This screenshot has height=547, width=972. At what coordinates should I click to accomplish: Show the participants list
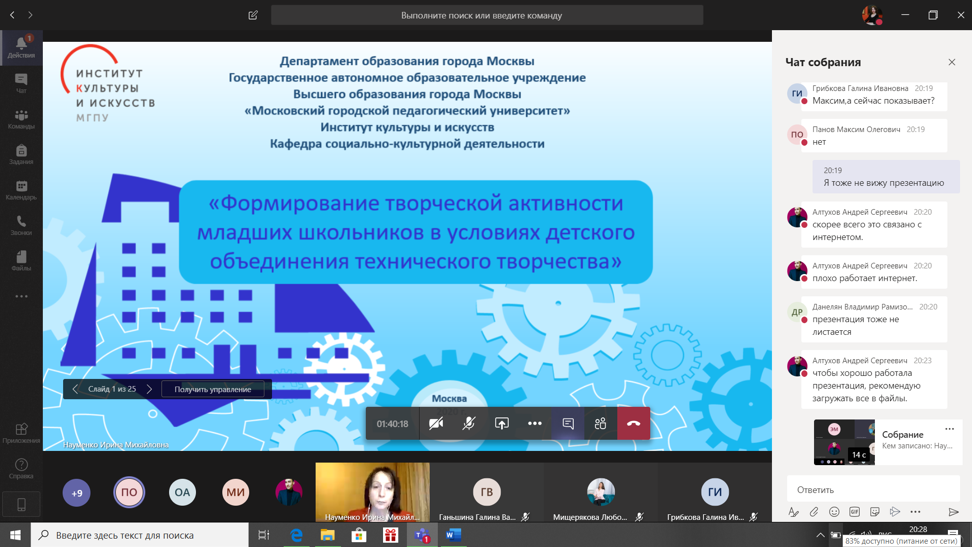click(600, 424)
